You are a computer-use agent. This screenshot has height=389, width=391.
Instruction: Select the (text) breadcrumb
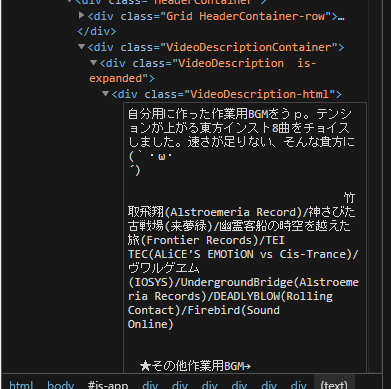pyautogui.click(x=334, y=385)
